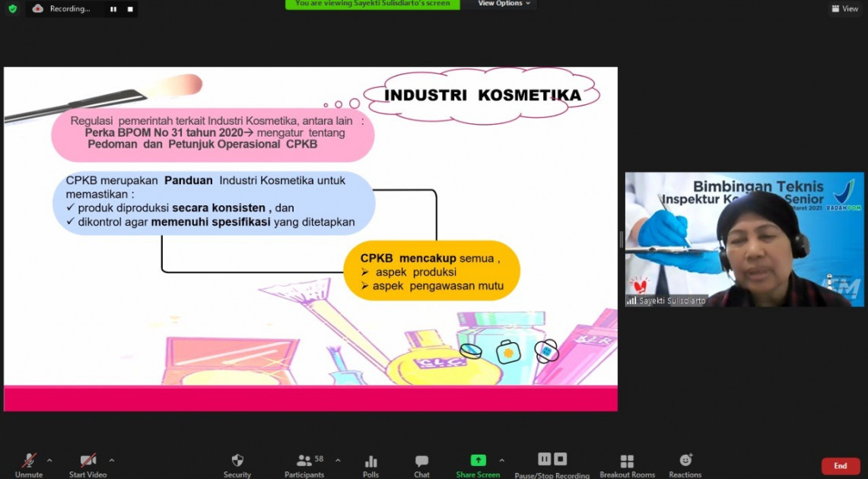Image resolution: width=868 pixels, height=479 pixels.
Task: Expand the video options arrow beside Start Video
Action: (112, 460)
